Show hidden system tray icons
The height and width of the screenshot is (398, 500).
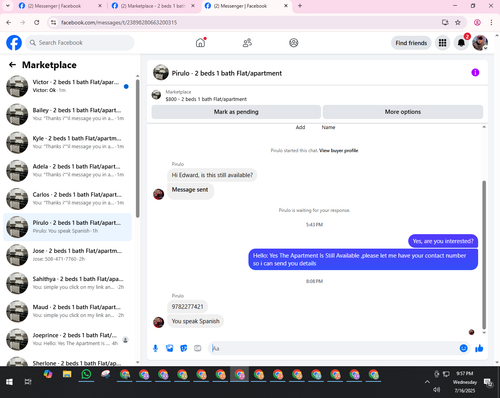427,382
